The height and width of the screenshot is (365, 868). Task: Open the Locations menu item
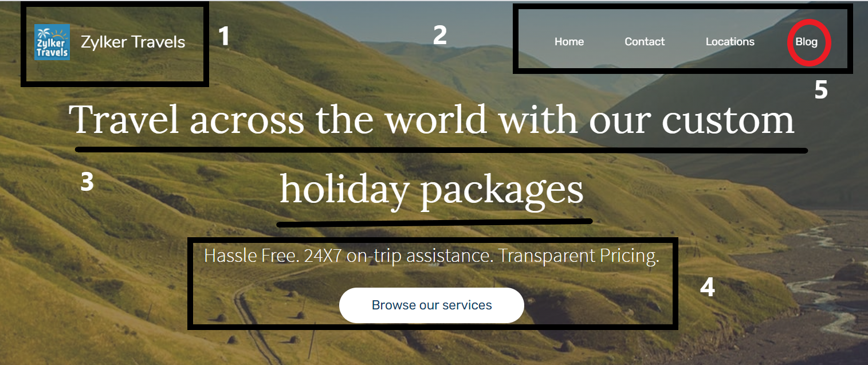pos(730,42)
